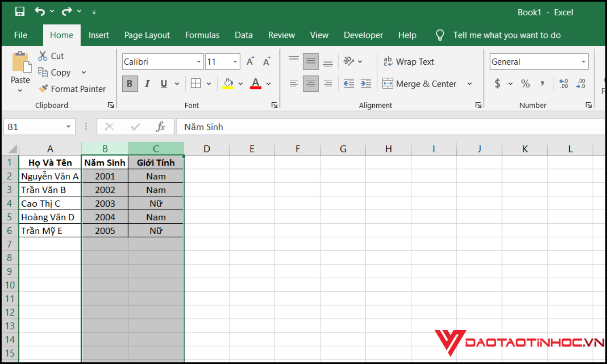Toggle bold formatting
Screen dimensions: 607x364
pos(129,83)
